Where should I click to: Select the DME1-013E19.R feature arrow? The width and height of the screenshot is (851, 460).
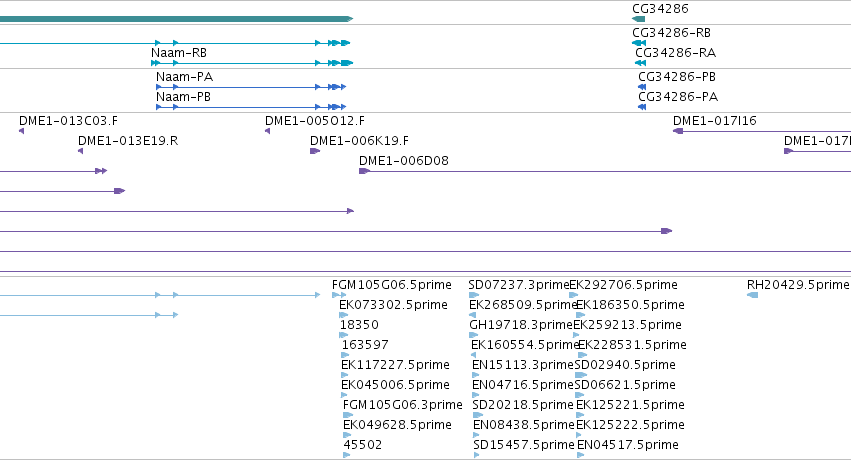(80, 151)
